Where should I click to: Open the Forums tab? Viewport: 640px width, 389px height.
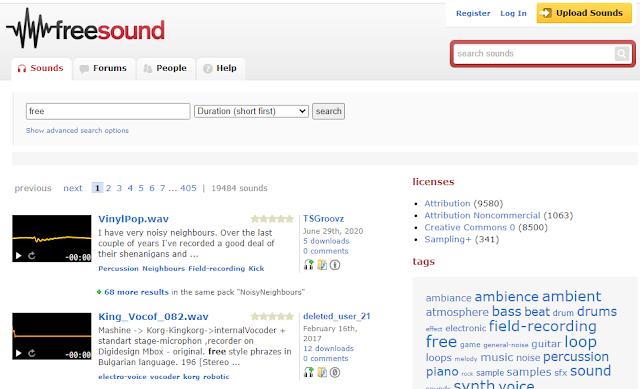point(104,68)
